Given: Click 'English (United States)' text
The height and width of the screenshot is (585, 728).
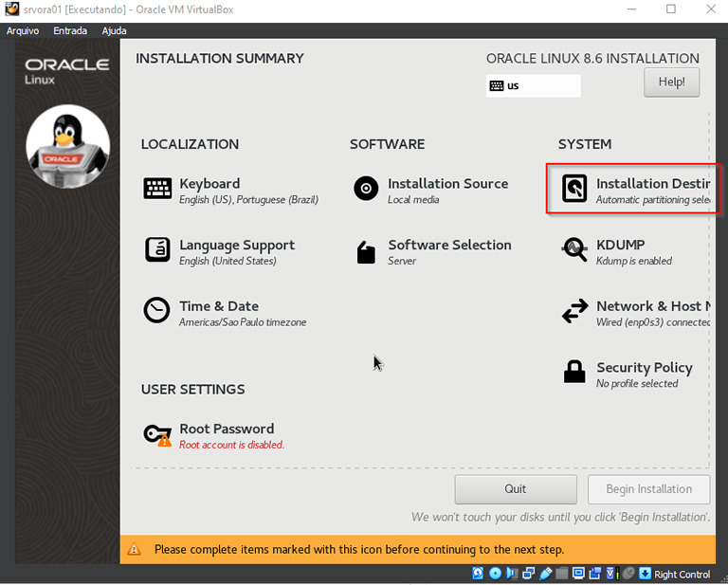Looking at the screenshot, I should pos(227,261).
